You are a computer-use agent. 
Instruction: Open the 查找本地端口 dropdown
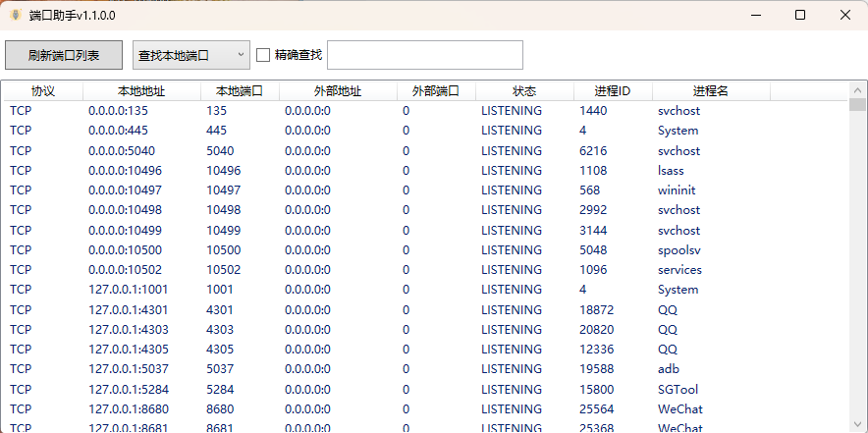[x=191, y=55]
